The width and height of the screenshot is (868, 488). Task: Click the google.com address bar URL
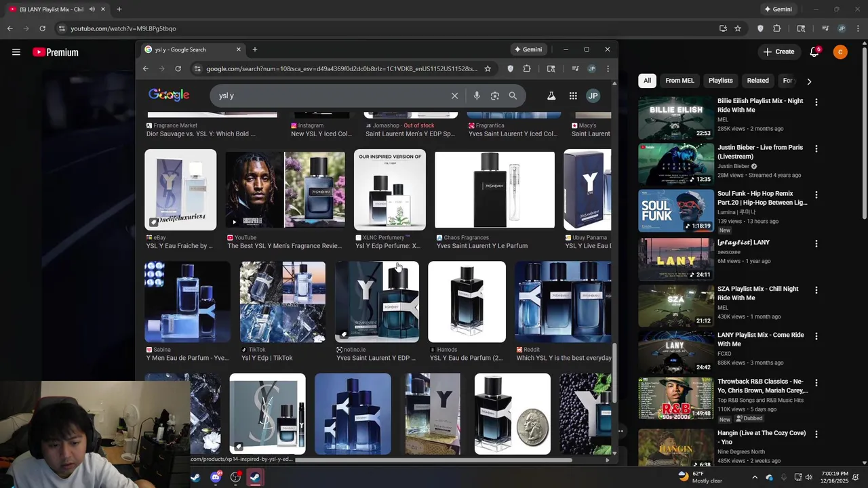point(342,68)
